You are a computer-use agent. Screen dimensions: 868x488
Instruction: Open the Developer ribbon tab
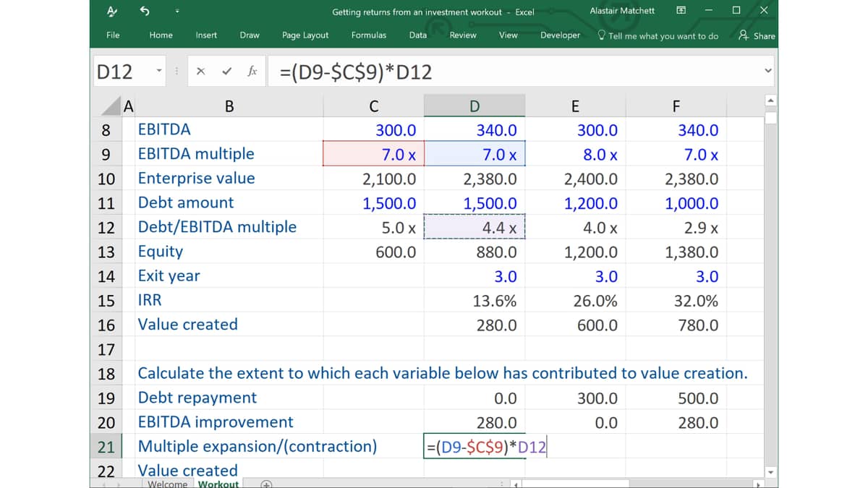pyautogui.click(x=560, y=35)
